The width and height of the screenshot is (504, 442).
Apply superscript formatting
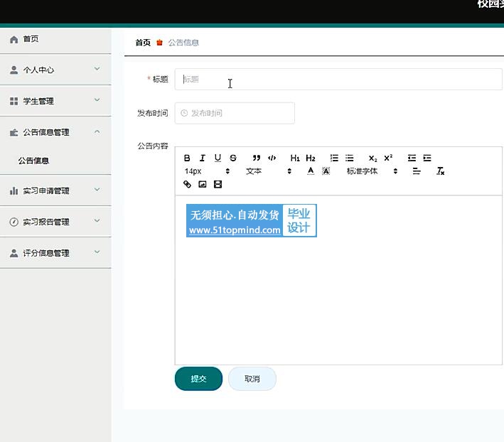[388, 158]
